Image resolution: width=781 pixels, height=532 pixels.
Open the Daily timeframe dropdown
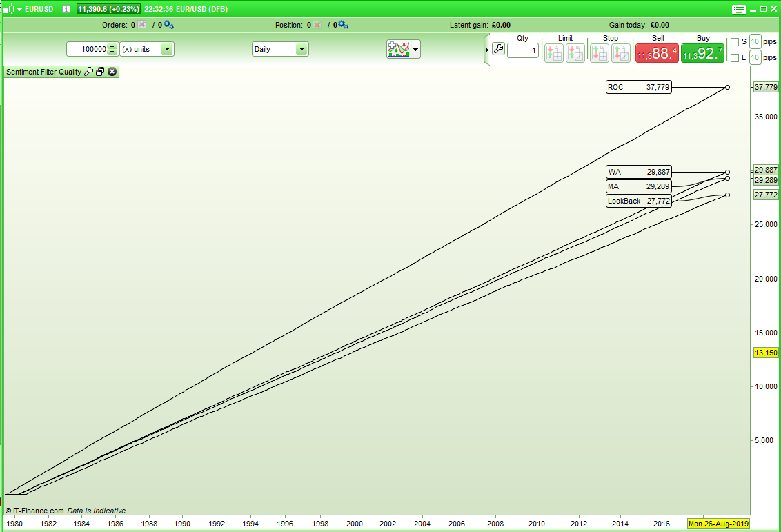280,49
